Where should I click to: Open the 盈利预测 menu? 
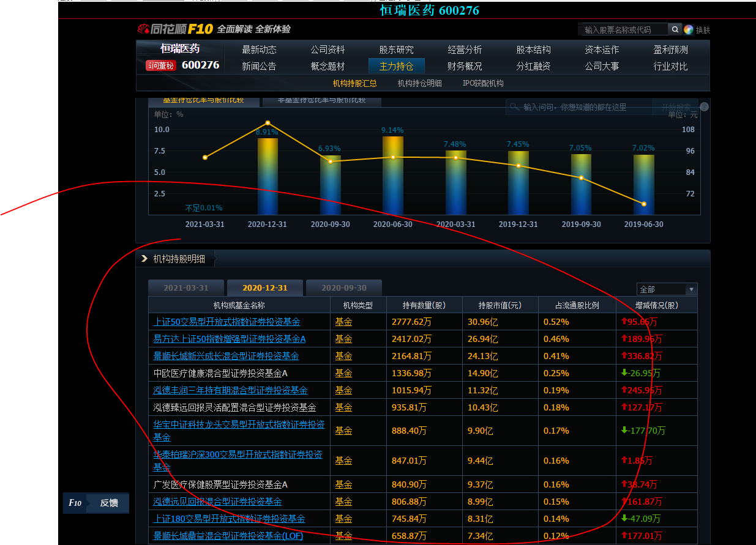(x=670, y=50)
